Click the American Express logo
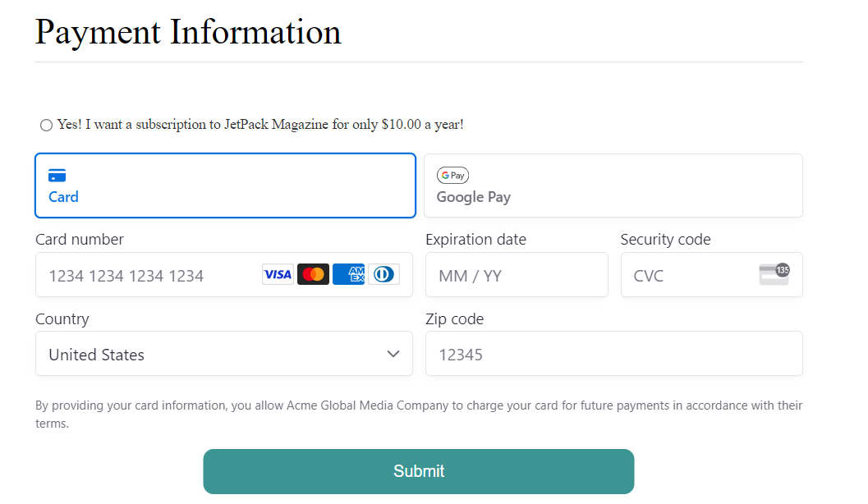 click(x=349, y=274)
